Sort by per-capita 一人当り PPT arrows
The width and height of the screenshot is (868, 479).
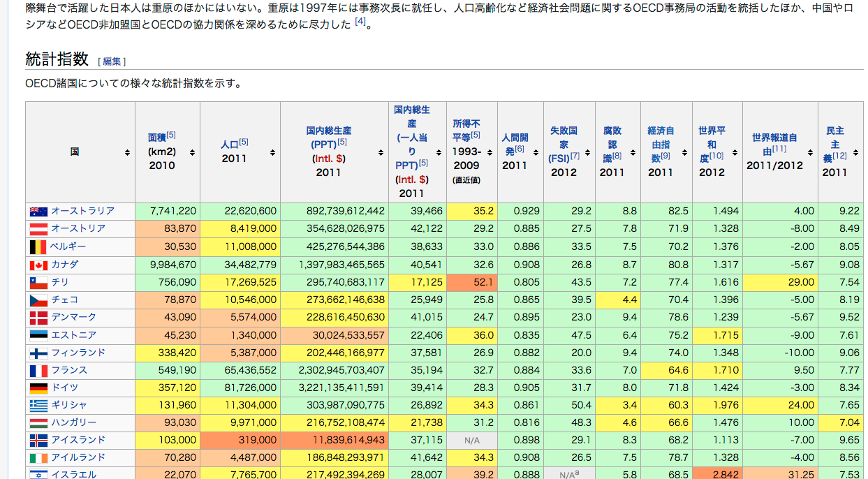pyautogui.click(x=438, y=152)
